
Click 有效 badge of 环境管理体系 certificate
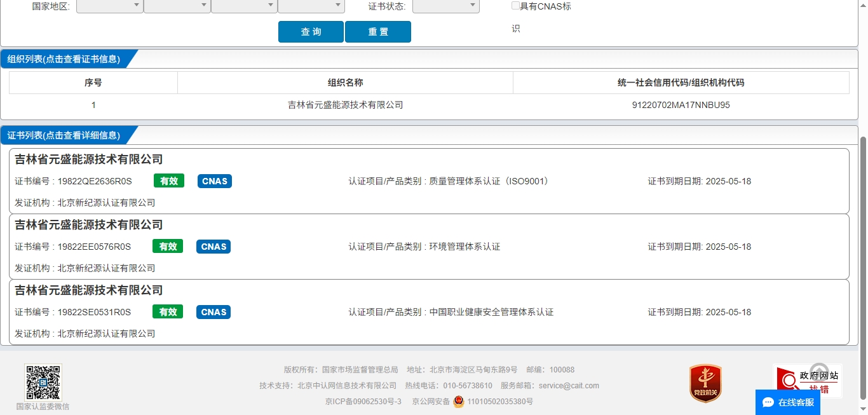tap(168, 247)
